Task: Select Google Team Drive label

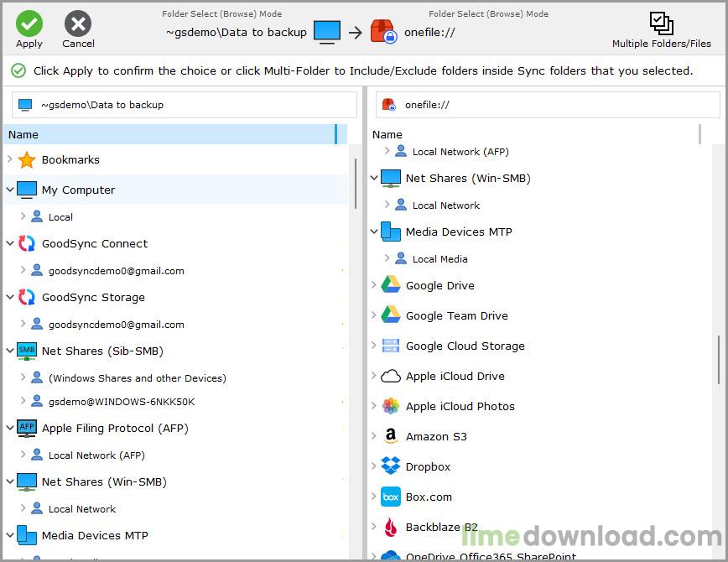Action: [457, 316]
